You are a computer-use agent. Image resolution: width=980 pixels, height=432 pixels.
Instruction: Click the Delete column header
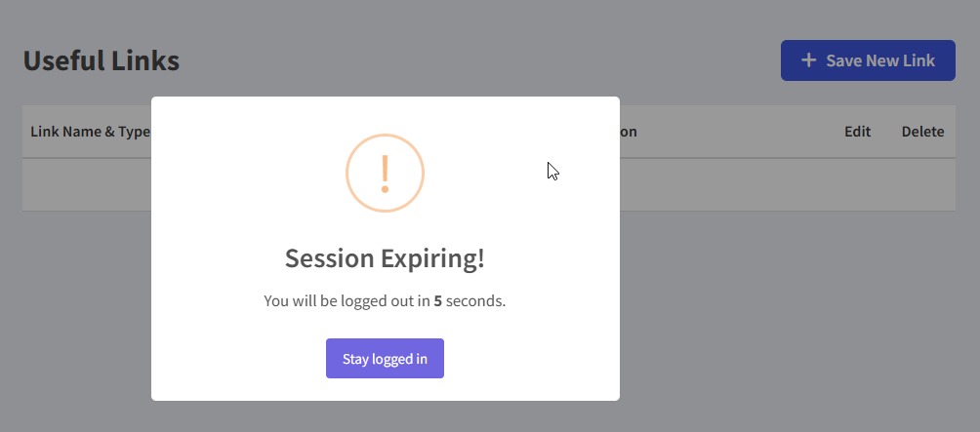[922, 132]
